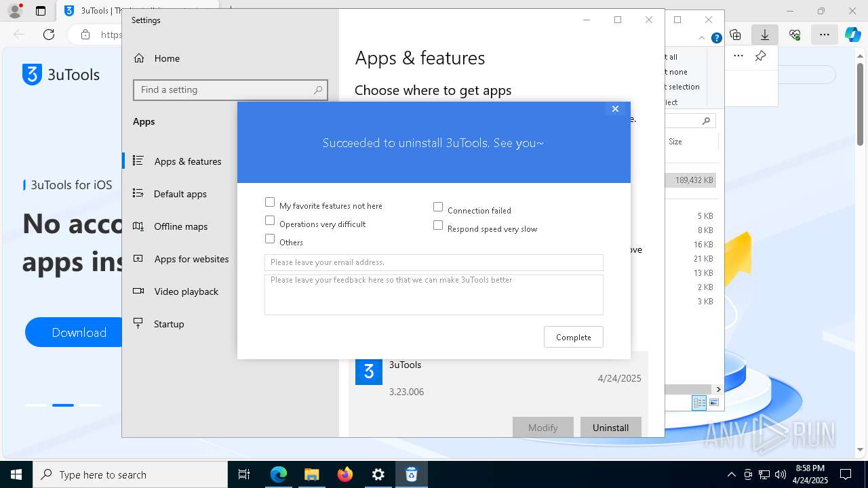Open Microsoft Edge from taskbar
Viewport: 868px width, 488px height.
(279, 474)
